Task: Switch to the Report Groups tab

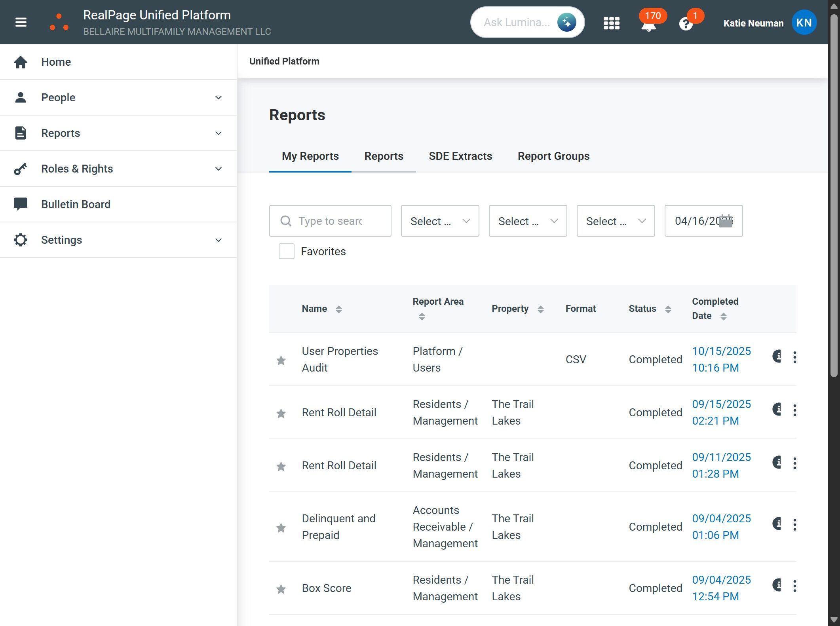Action: [553, 156]
